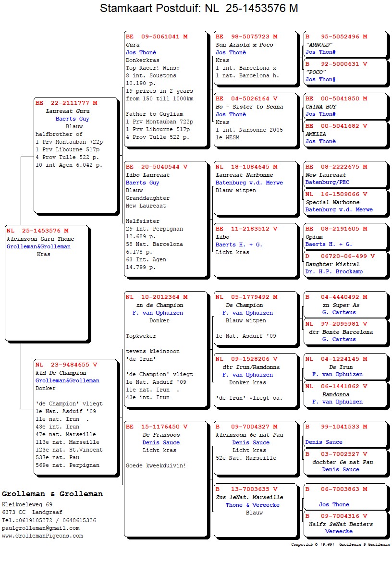Select the Stamkaart Postduif title heading
Screen dimensions: 392x563
coord(199,8)
